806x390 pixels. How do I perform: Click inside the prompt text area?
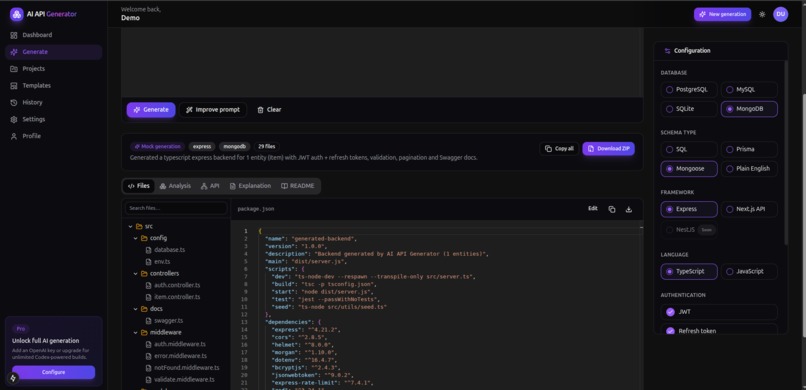382,62
